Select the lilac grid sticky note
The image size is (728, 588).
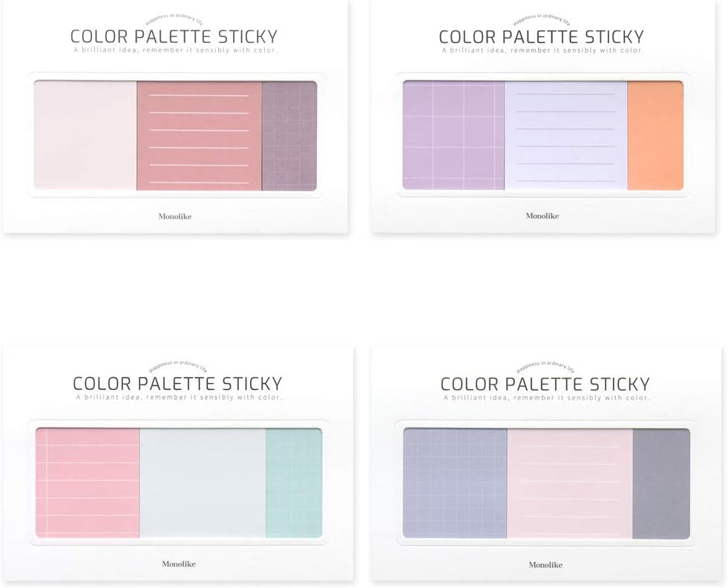[x=453, y=134]
